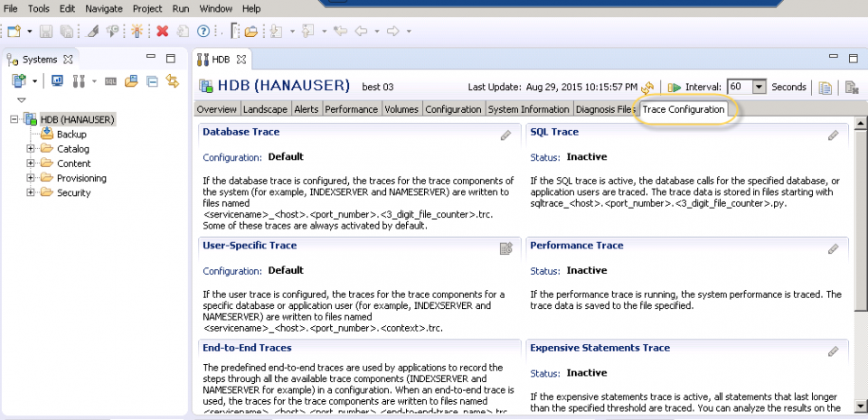The width and height of the screenshot is (868, 420).
Task: Edit Performance Trace with the pencil icon
Action: click(834, 248)
